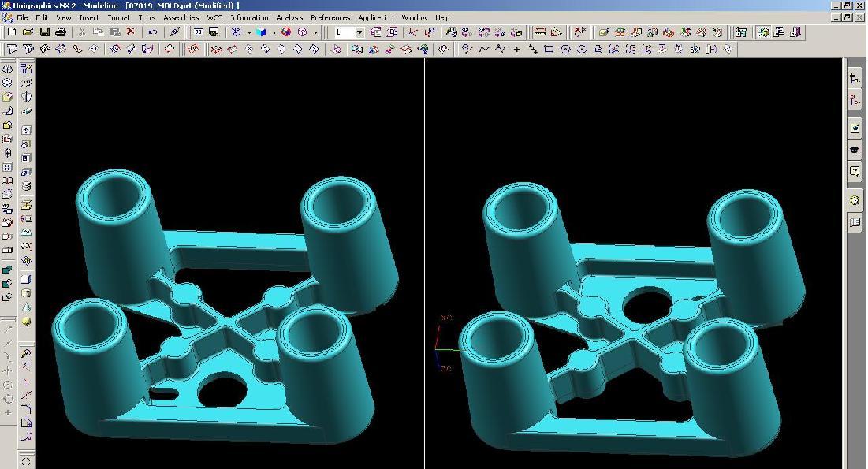
Task: Click the red X Delete icon
Action: 131,32
